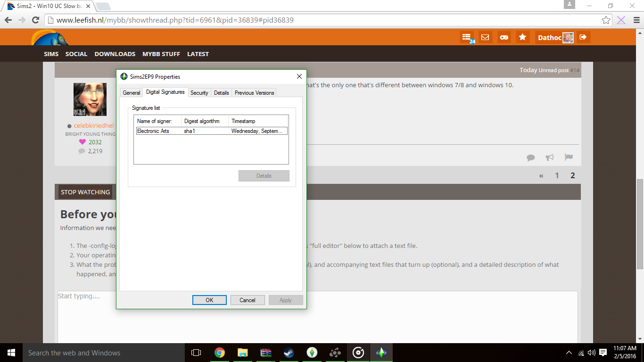
Task: Click the speech bubble reply icon on post
Action: (x=531, y=157)
